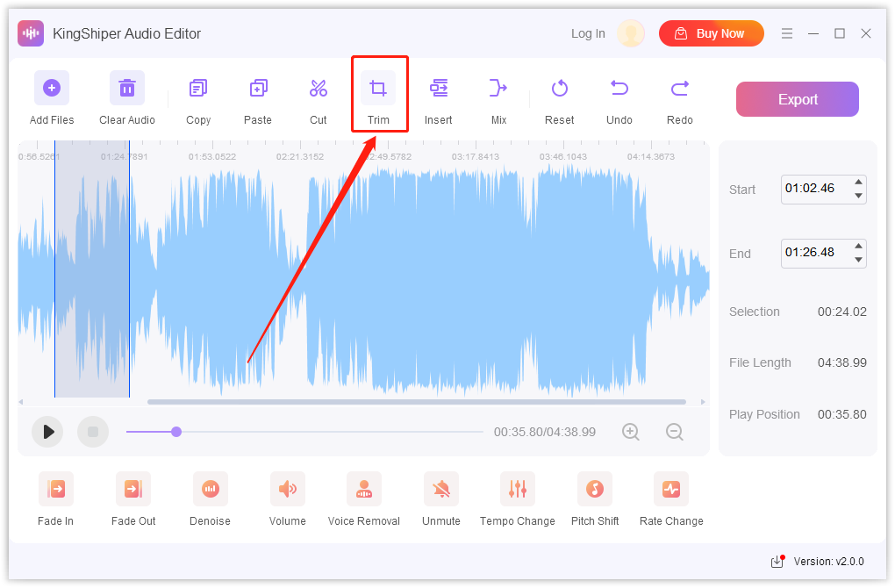Open the Volume adjustment tool
895x588 pixels.
(287, 489)
